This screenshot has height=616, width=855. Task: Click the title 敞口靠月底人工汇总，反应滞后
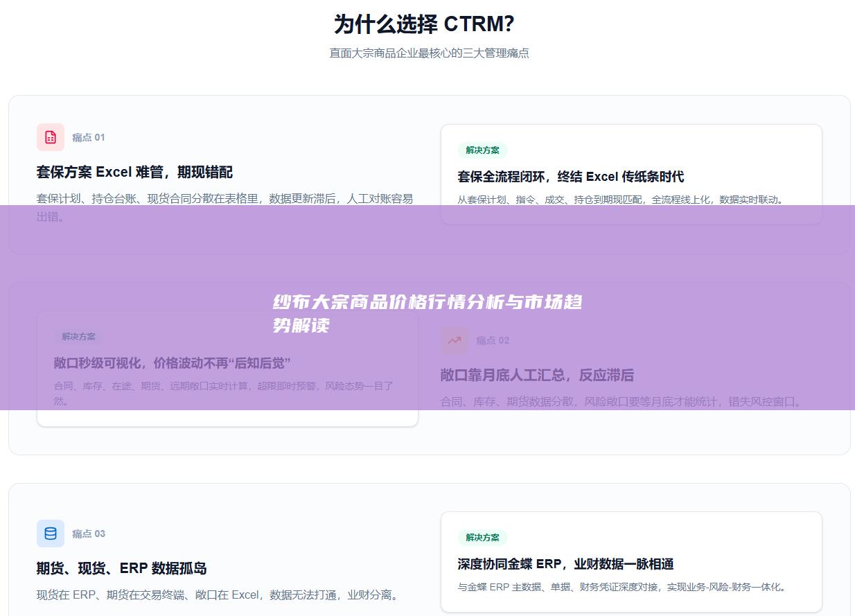(x=537, y=376)
